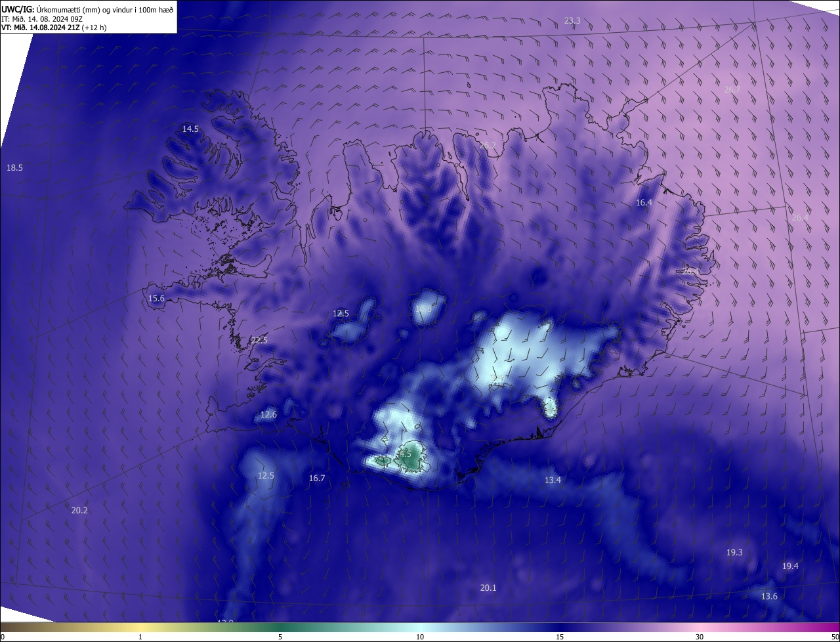Select the 20.2 value label

pyautogui.click(x=79, y=510)
